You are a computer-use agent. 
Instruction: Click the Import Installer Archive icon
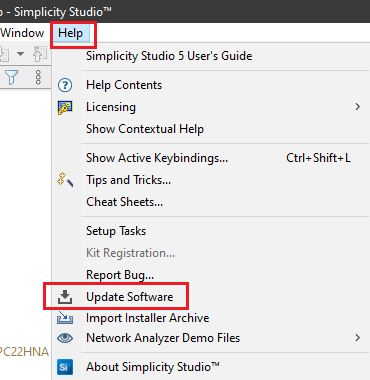pyautogui.click(x=65, y=318)
